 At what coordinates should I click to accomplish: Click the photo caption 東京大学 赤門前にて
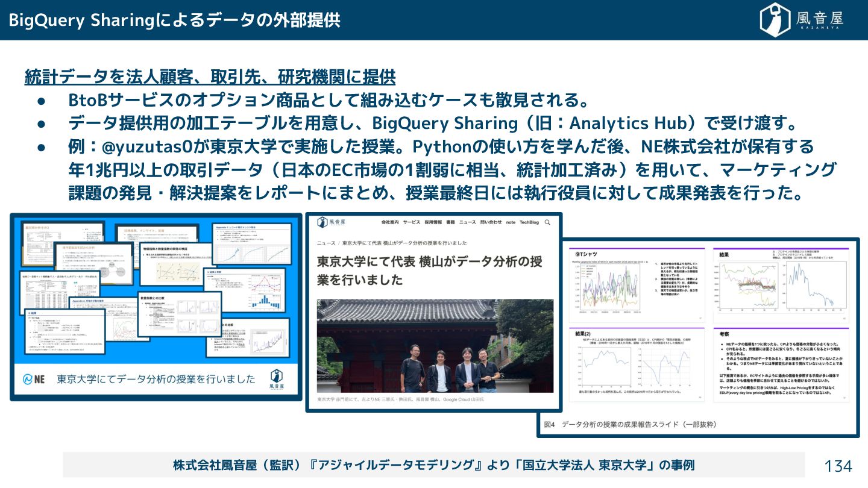coord(401,399)
